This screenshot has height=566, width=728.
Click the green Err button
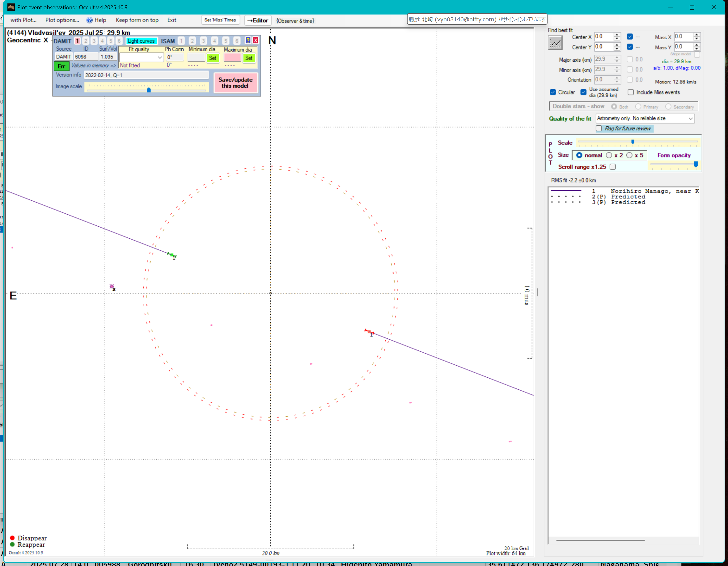point(61,66)
